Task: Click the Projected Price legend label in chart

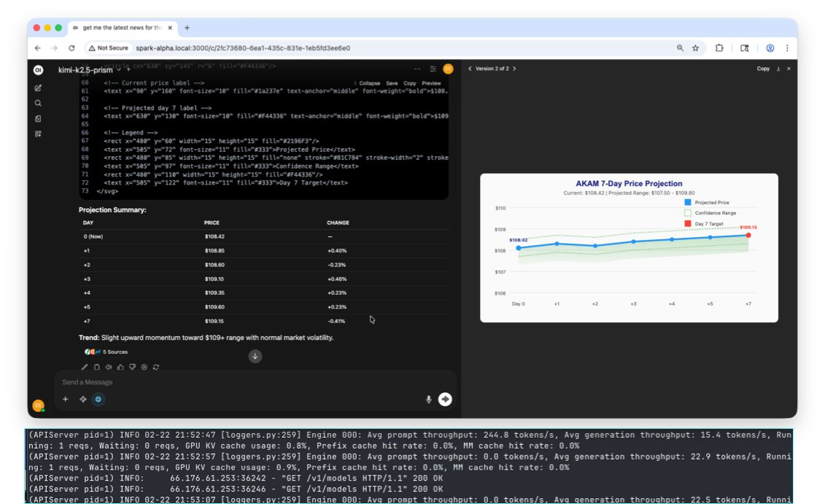Action: click(x=712, y=203)
